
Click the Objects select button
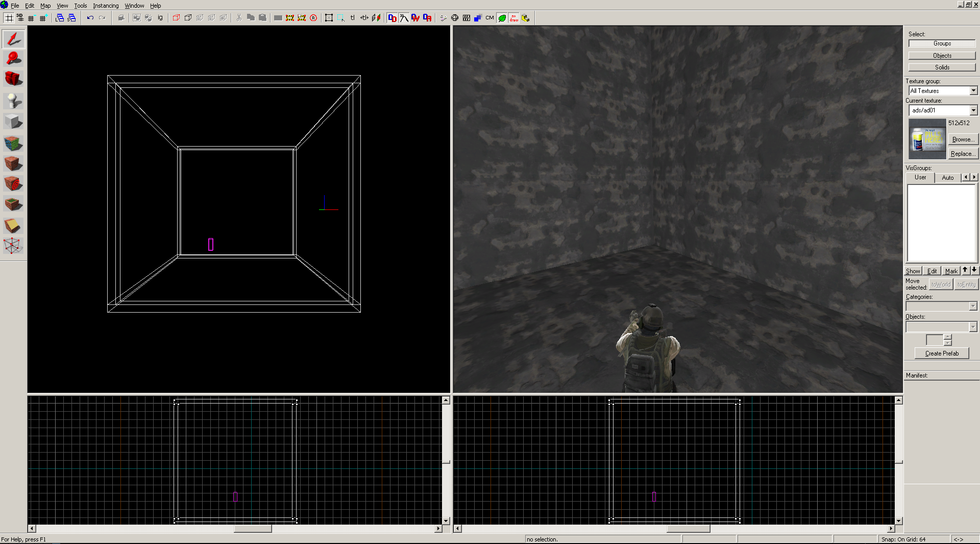pyautogui.click(x=942, y=56)
